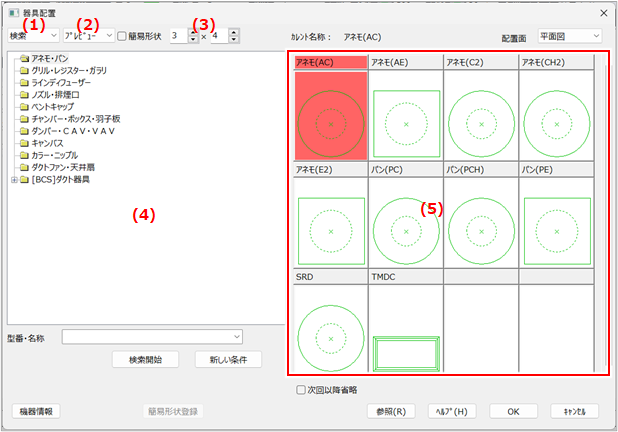Click the 新しい条件 button
618x432 pixels.
pos(228,359)
